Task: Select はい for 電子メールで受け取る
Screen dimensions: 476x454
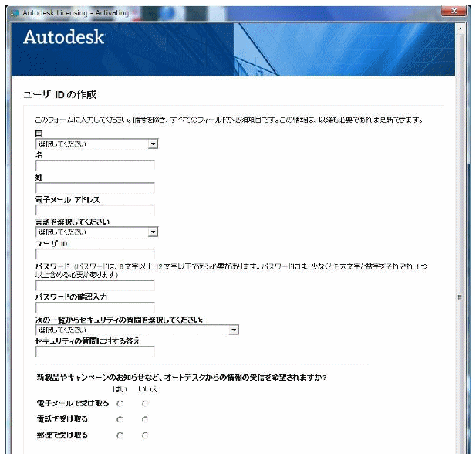Action: (x=120, y=404)
